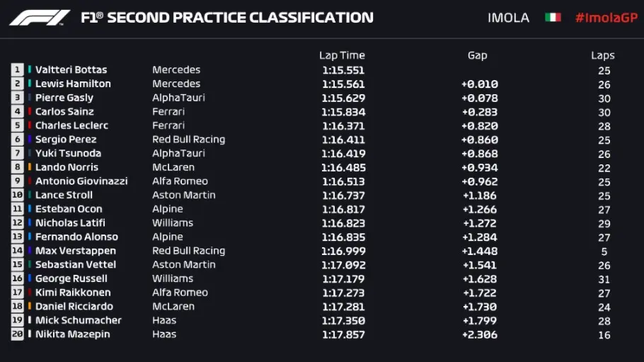Click position badge number 14

pos(18,251)
